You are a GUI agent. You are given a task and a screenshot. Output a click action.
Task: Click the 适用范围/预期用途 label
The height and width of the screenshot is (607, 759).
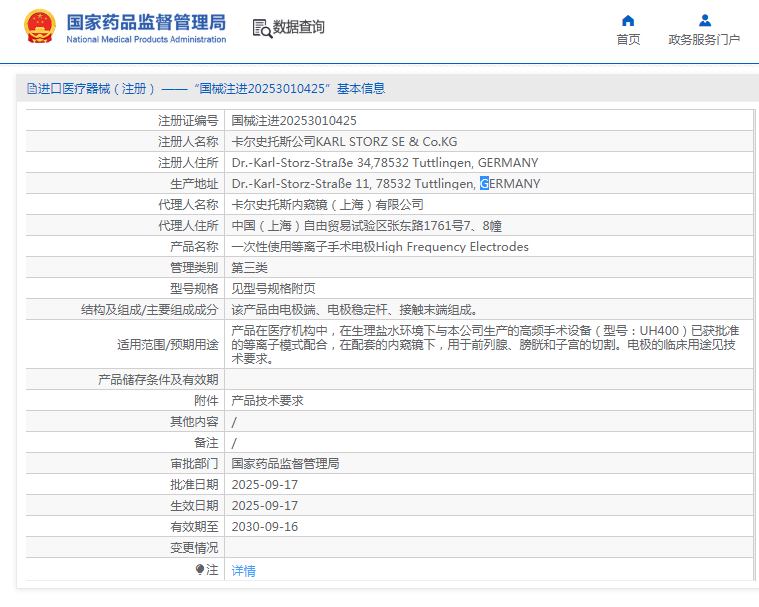(x=168, y=345)
